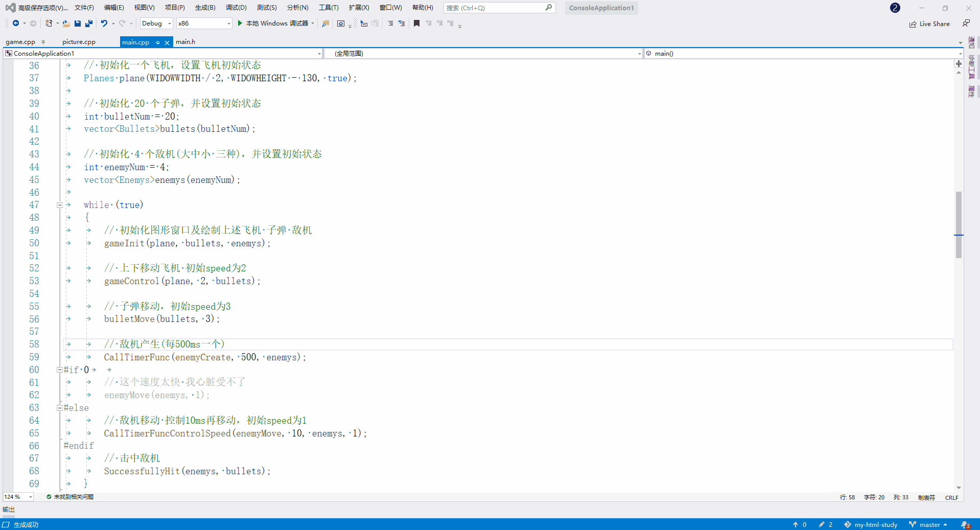Open the status bar notification bell
980x530 pixels.
coord(965,525)
